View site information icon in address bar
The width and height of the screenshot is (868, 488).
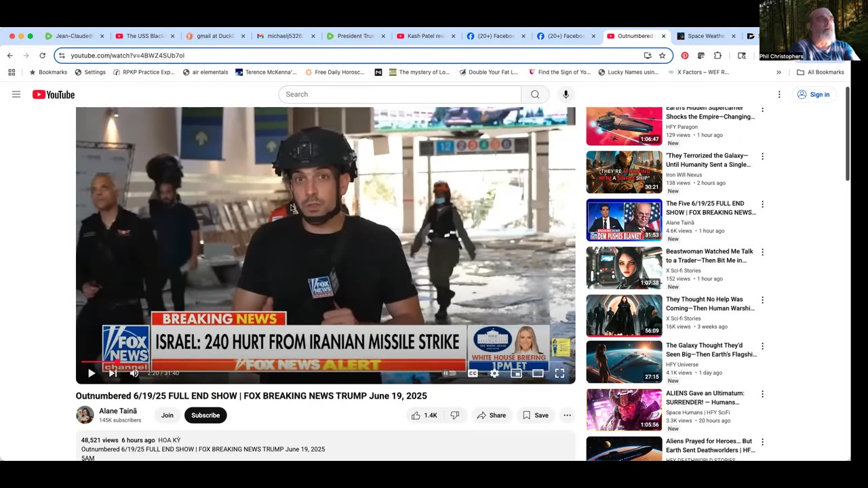coord(62,56)
